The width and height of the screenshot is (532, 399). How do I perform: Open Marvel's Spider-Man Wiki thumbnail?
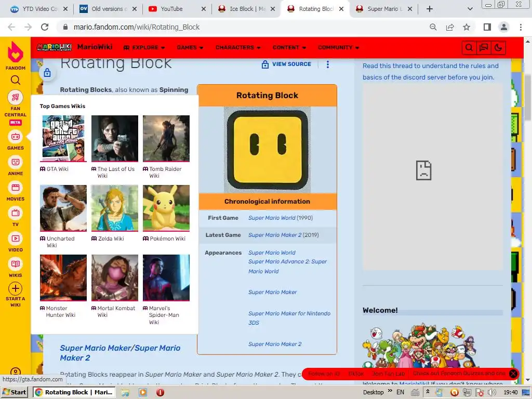(166, 278)
